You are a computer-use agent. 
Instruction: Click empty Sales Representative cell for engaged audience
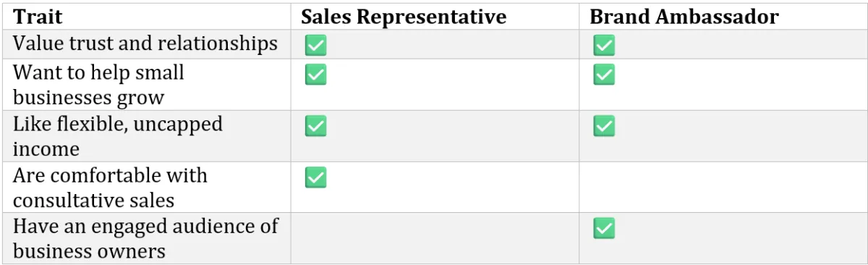pos(435,238)
